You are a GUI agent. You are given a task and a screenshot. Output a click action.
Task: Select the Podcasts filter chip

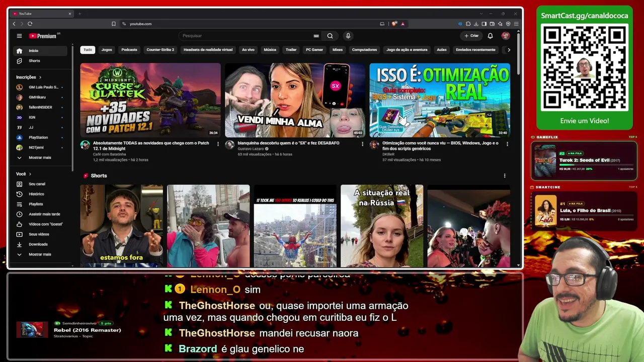(129, 50)
